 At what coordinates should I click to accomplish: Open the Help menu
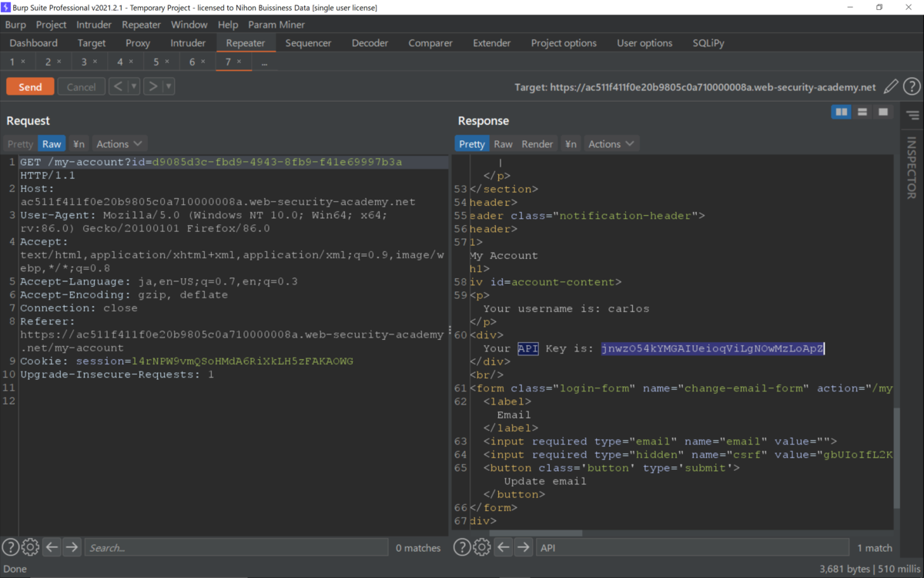click(x=228, y=25)
